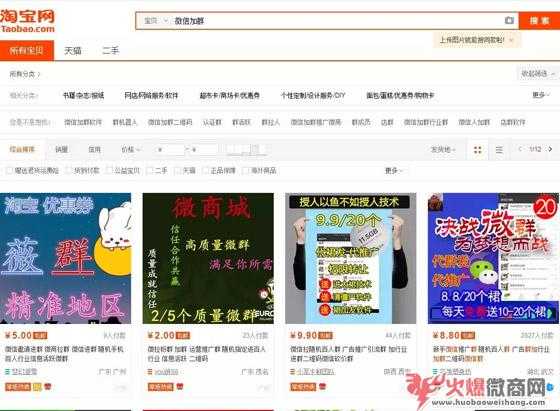
Task: Click shop icon under the ¥8.80 item
Action: (435, 372)
